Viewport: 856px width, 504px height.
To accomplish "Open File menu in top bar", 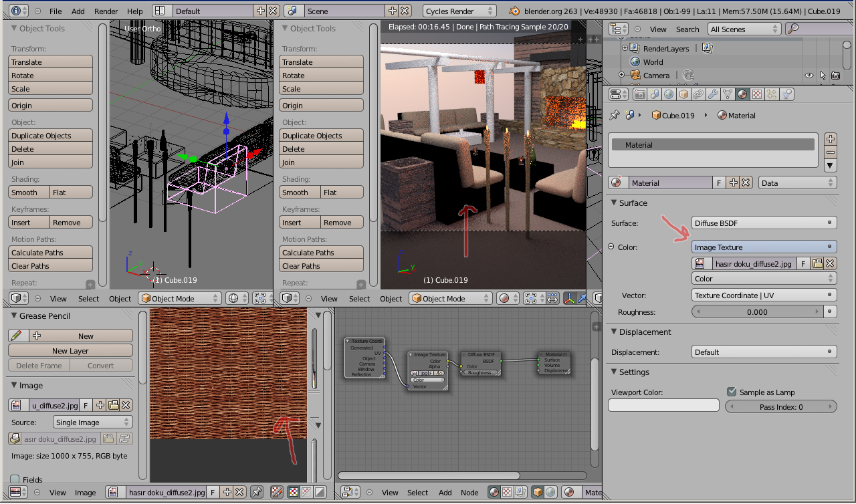I will click(56, 11).
